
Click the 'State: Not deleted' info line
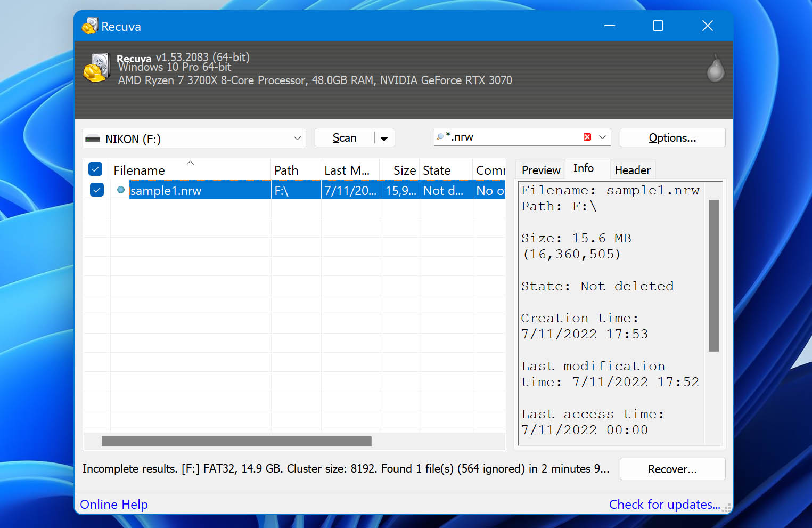click(597, 286)
